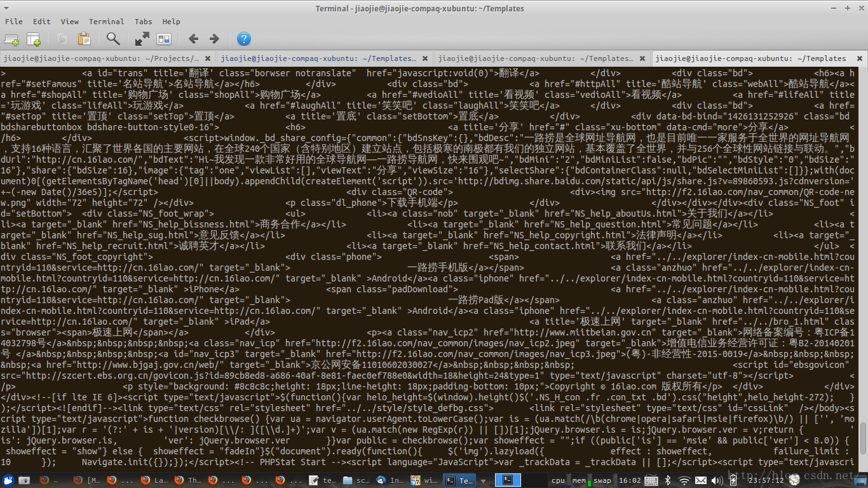The image size is (868, 488).
Task: Click the Paste clipboard icon
Action: tap(84, 39)
